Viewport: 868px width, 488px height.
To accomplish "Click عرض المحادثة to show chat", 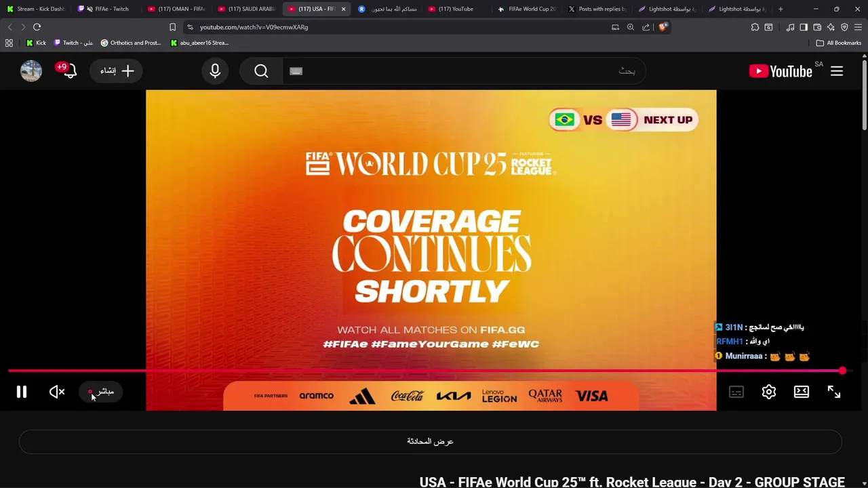I will click(431, 441).
